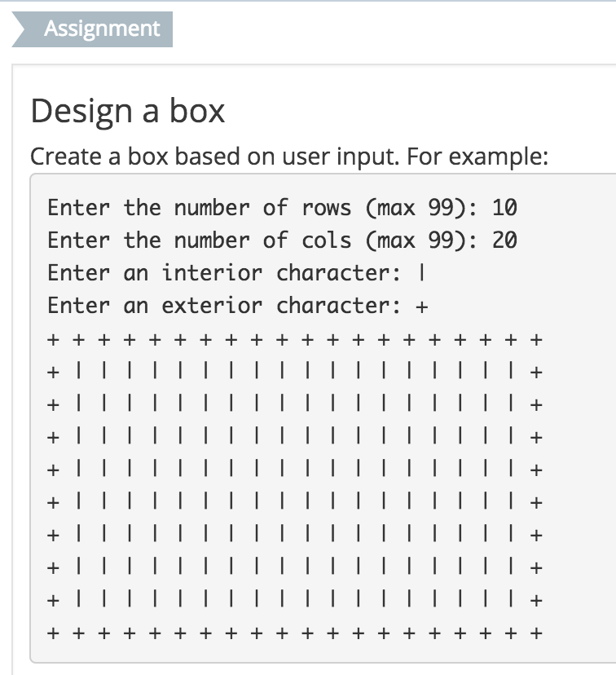Click the word "example:" in the description
616x675 pixels.
499,157
